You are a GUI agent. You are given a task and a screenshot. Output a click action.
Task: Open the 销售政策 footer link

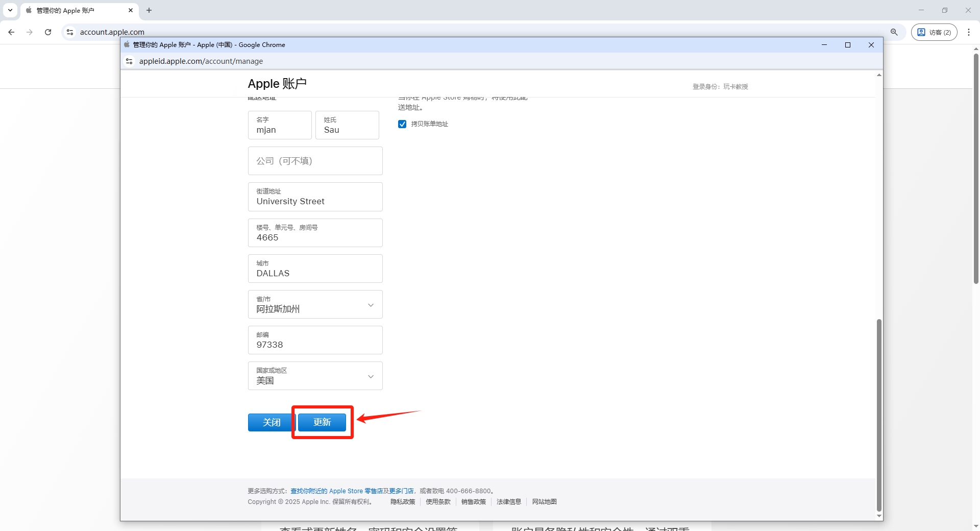474,502
